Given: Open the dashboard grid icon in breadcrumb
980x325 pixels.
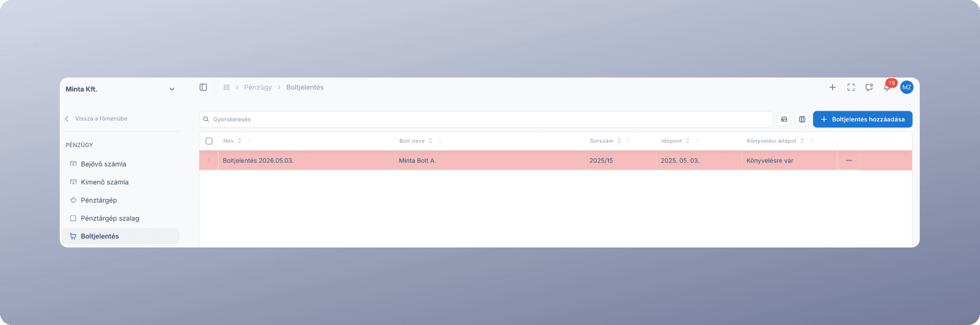Looking at the screenshot, I should tap(226, 87).
